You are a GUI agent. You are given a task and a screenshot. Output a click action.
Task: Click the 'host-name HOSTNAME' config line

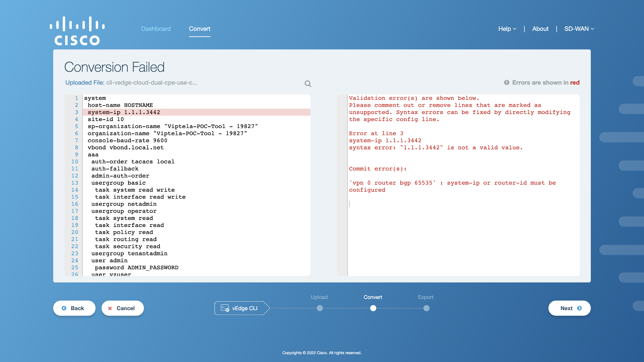(120, 105)
